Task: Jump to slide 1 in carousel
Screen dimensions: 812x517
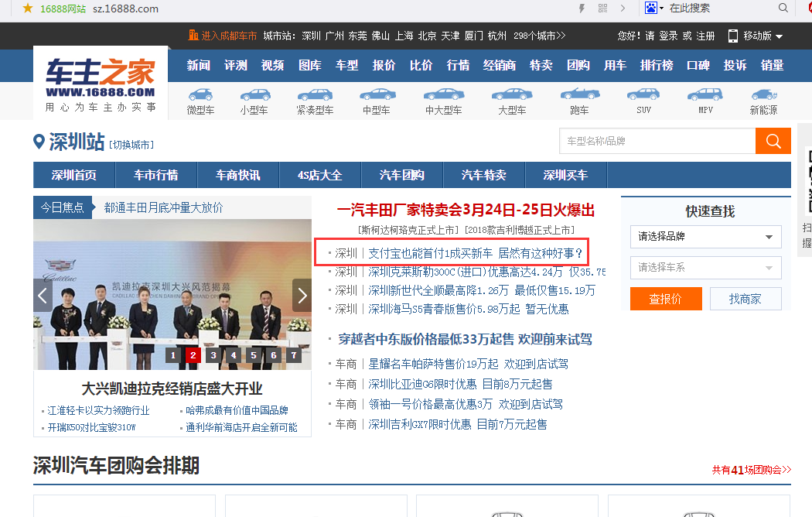Action: pos(173,354)
